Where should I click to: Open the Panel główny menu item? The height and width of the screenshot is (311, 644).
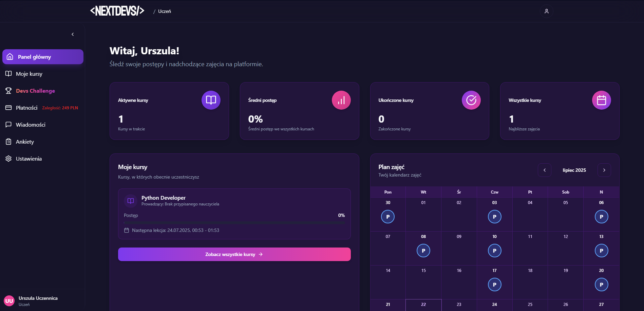pyautogui.click(x=43, y=57)
